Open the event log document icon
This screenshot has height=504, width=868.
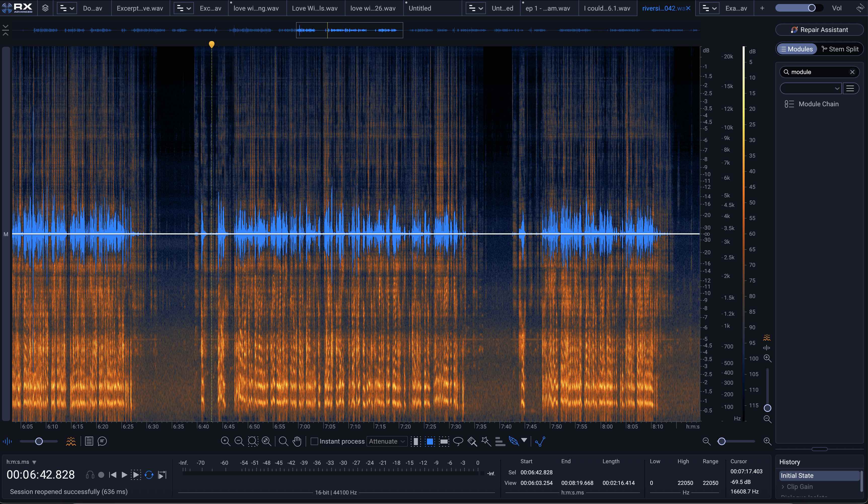click(89, 441)
